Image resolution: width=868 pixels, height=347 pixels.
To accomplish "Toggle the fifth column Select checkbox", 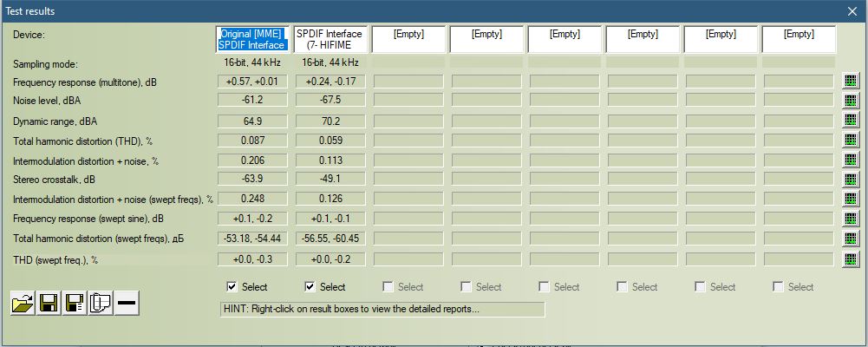I will click(x=545, y=286).
